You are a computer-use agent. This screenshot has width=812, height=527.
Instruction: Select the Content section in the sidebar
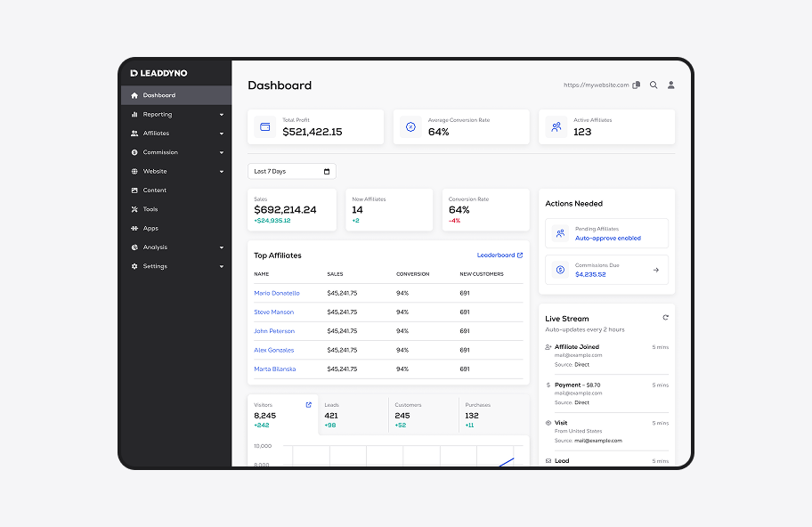pos(157,190)
